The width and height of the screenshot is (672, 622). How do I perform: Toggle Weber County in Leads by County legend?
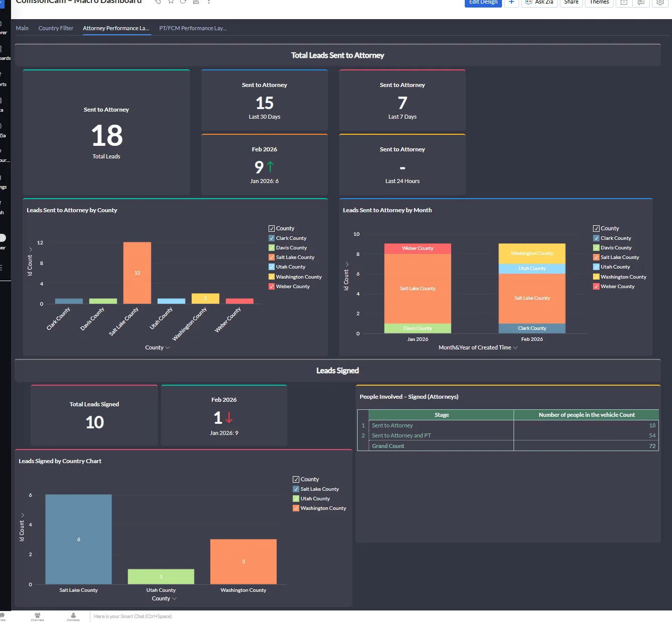tap(272, 286)
